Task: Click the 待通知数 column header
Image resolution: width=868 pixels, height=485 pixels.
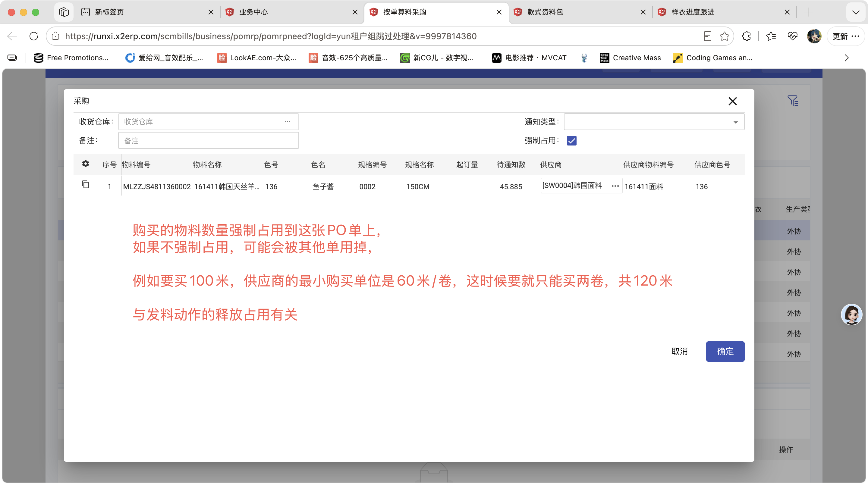Action: [511, 164]
